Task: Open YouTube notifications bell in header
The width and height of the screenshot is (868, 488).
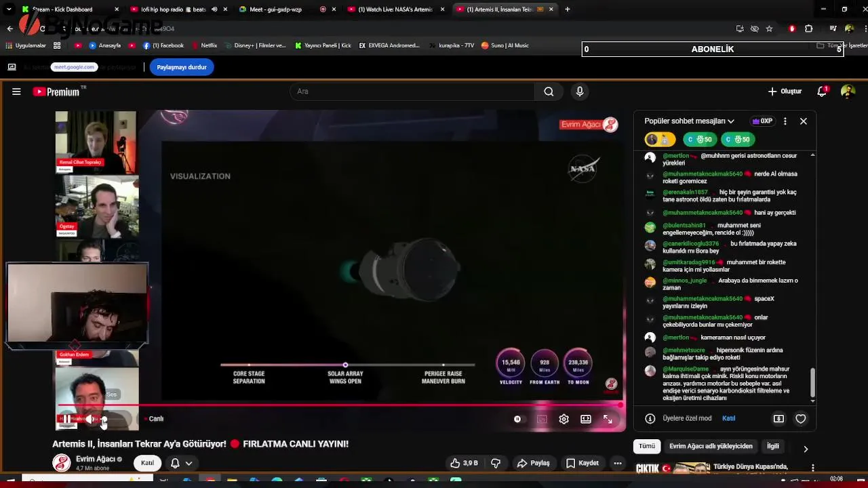Action: click(x=822, y=91)
